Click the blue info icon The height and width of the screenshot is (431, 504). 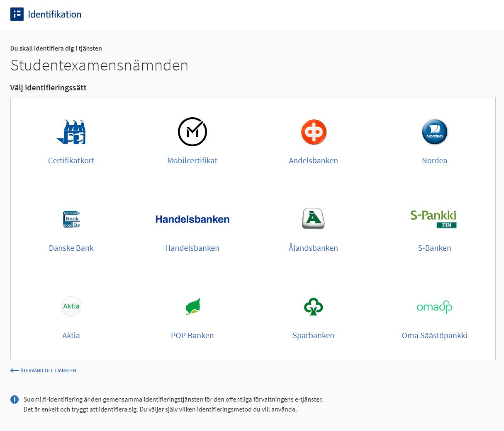point(15,400)
